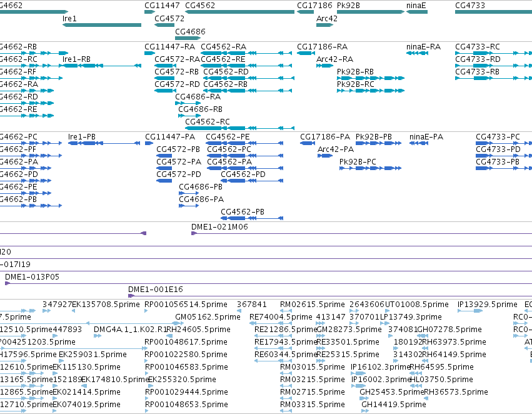Click the Ire1 gene label
This screenshot has height=414, width=532.
69,19
